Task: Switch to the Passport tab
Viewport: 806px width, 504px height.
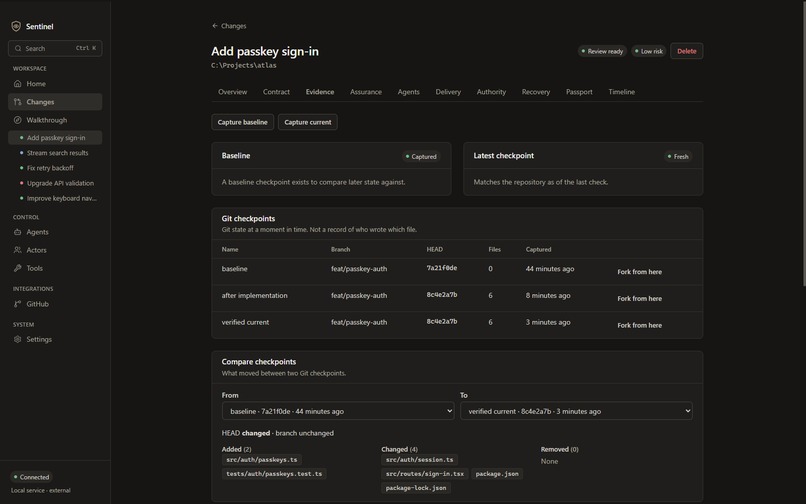Action: (579, 92)
